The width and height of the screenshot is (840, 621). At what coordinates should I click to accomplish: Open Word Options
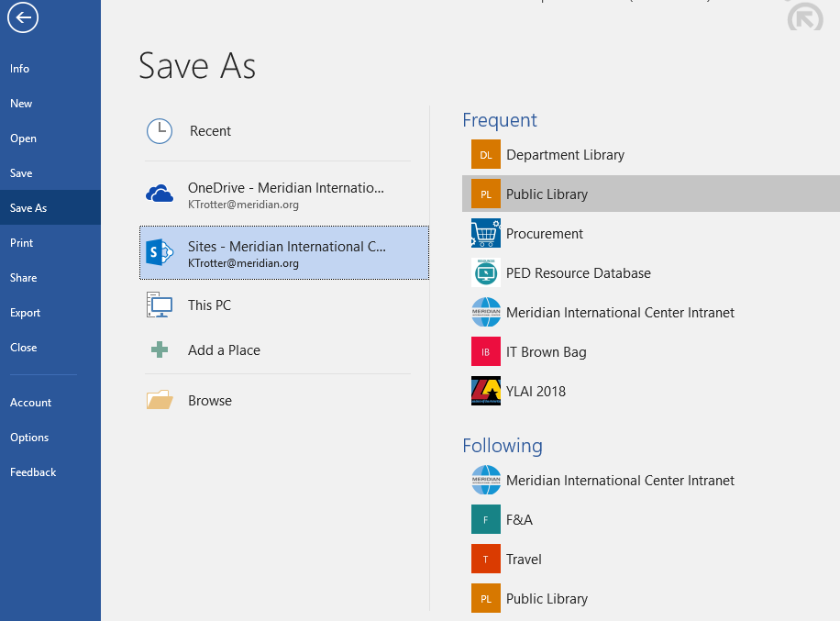(x=29, y=438)
